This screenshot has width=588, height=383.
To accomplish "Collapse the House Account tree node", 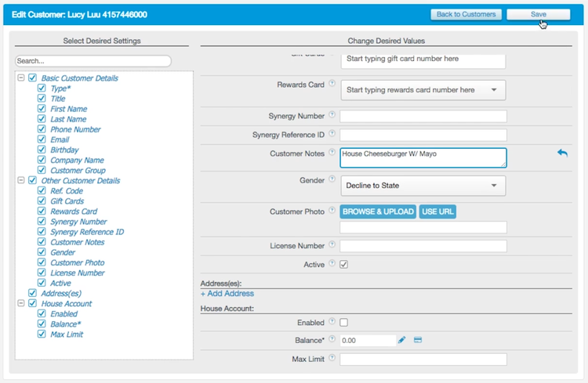I will coord(21,304).
